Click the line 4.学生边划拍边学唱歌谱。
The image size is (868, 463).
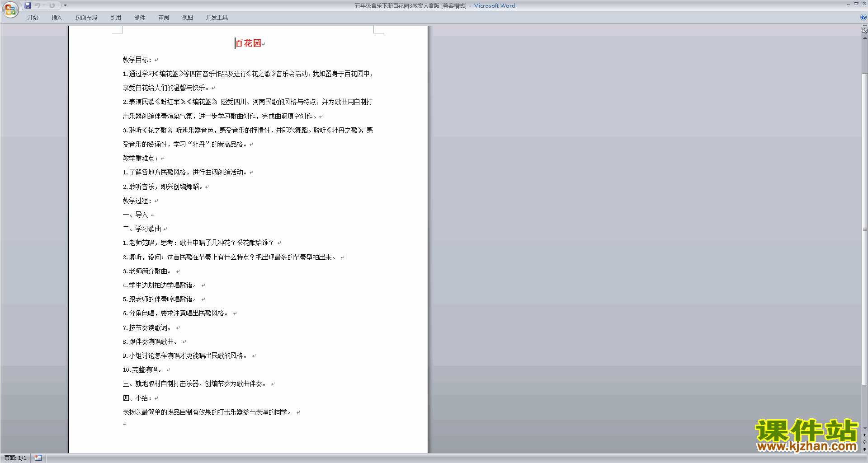pyautogui.click(x=160, y=285)
